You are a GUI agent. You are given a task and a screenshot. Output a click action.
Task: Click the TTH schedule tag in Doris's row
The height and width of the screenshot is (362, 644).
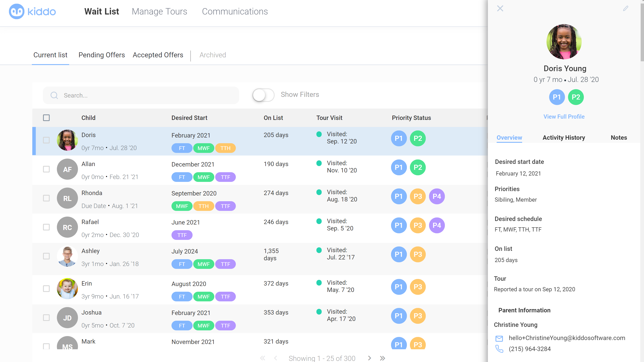click(225, 148)
